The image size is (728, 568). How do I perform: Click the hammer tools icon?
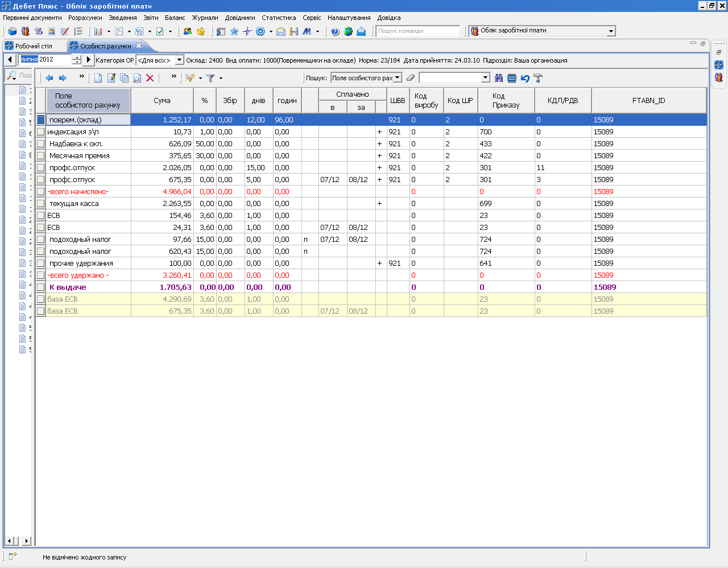(x=538, y=78)
